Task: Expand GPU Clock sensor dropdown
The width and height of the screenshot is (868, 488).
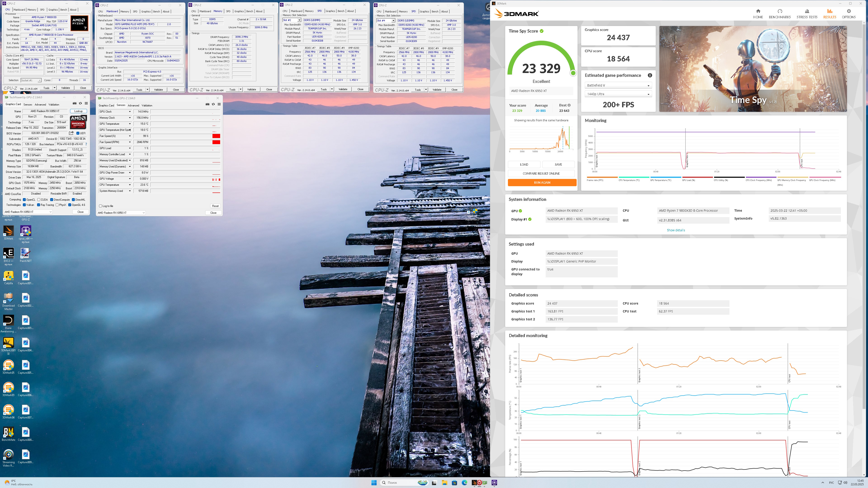Action: [x=130, y=111]
